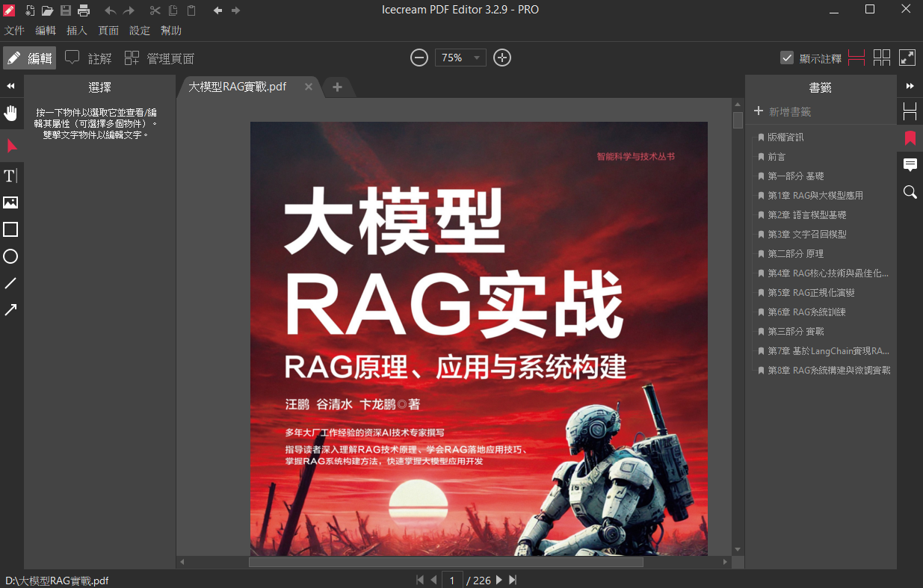
Task: Click the Print document icon
Action: [x=82, y=10]
